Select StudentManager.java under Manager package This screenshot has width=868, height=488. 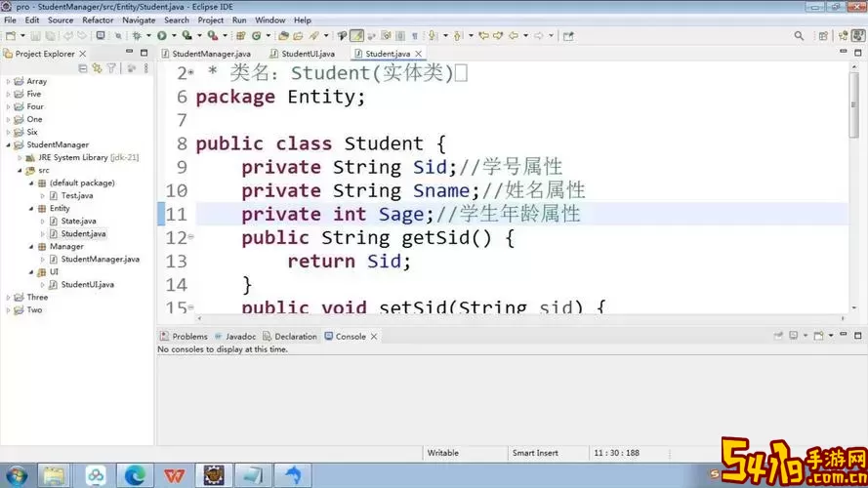point(101,259)
